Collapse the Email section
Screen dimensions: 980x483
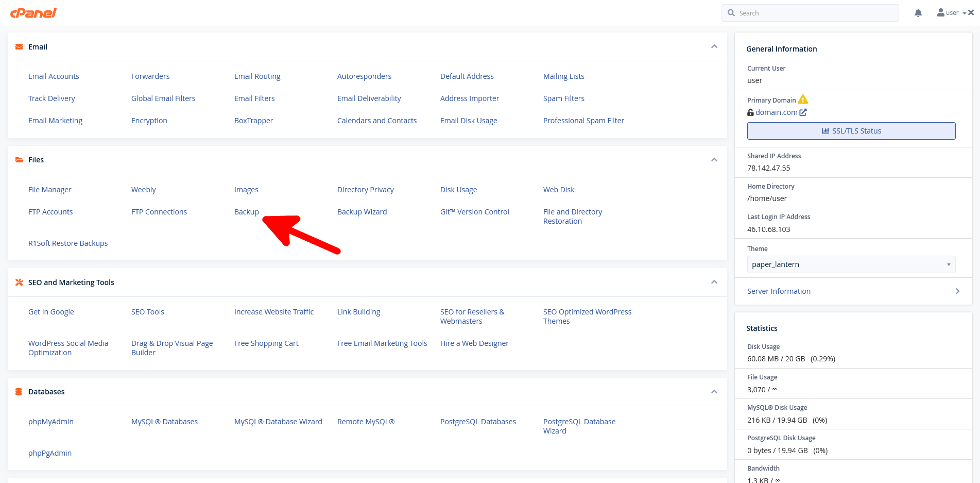coord(714,46)
